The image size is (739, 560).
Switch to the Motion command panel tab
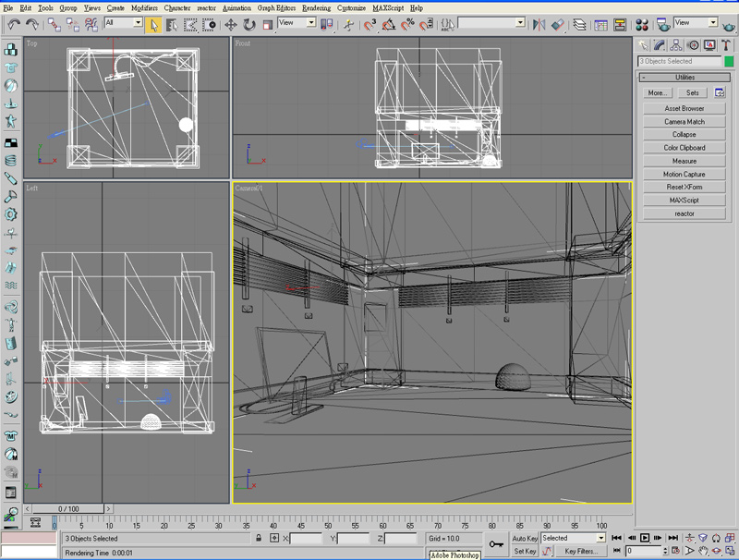[693, 45]
